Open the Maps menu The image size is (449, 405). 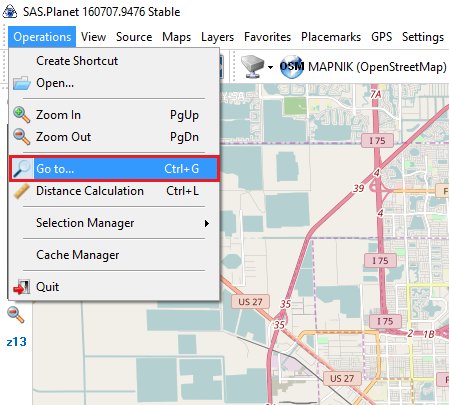pyautogui.click(x=176, y=37)
